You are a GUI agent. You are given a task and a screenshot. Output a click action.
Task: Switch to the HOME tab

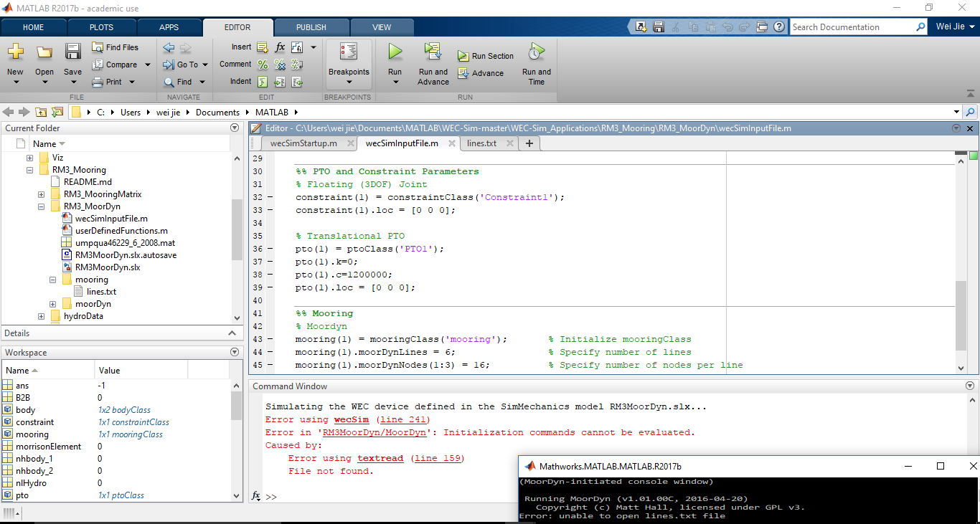point(33,27)
